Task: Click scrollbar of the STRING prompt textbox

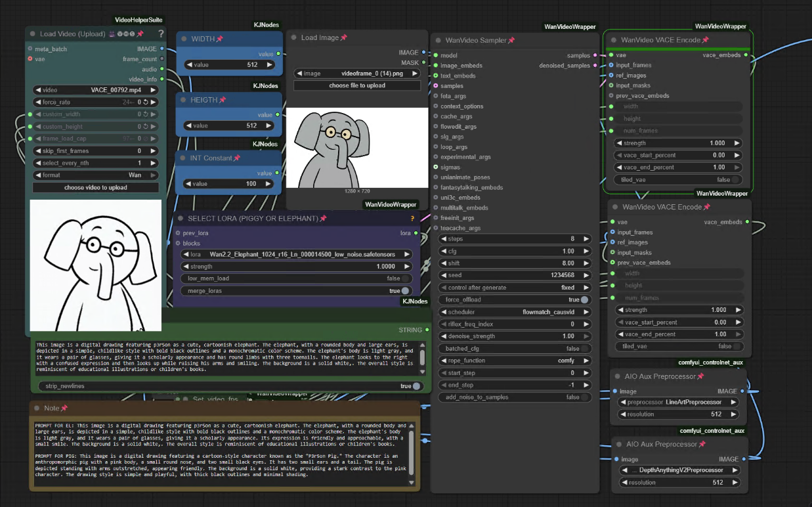Action: (422, 357)
